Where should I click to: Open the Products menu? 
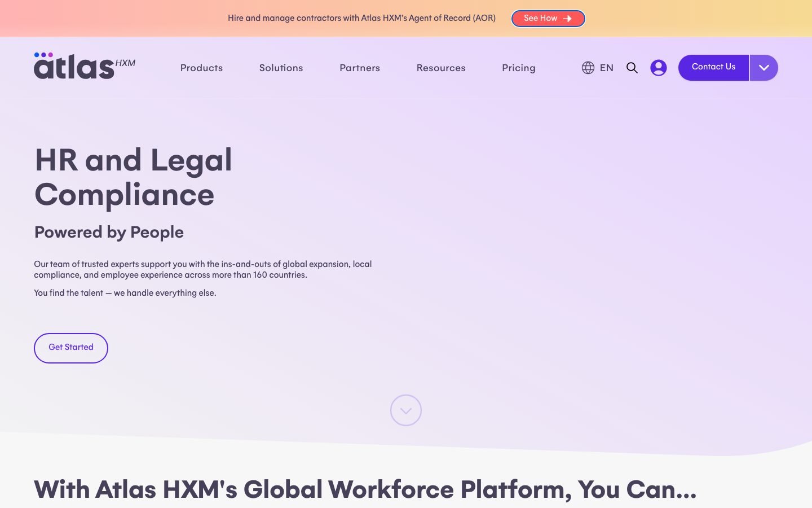pyautogui.click(x=201, y=68)
